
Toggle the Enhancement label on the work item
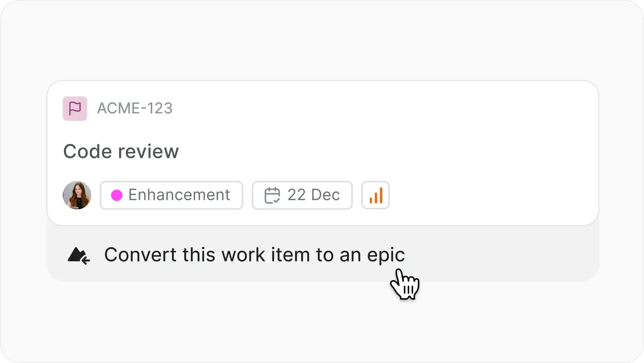click(171, 195)
